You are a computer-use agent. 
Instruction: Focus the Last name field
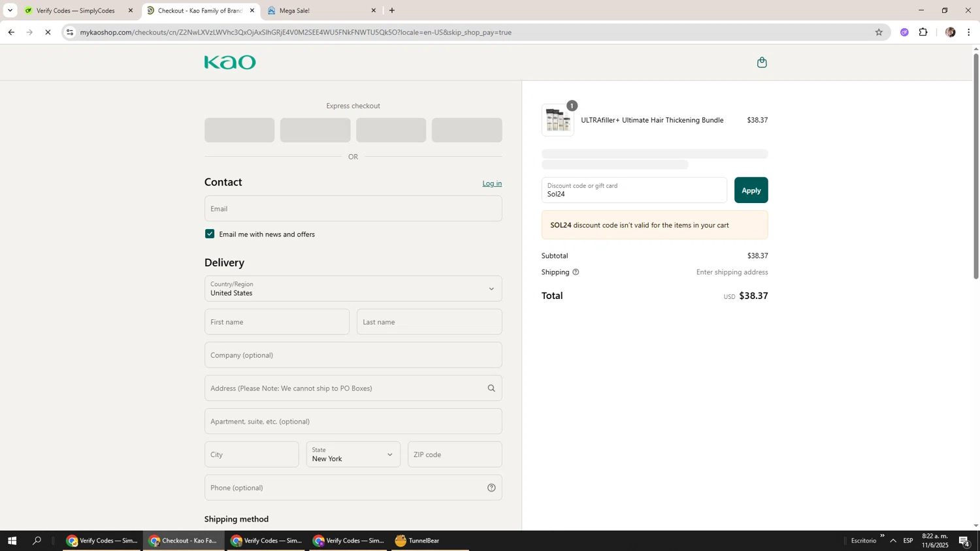[429, 322]
